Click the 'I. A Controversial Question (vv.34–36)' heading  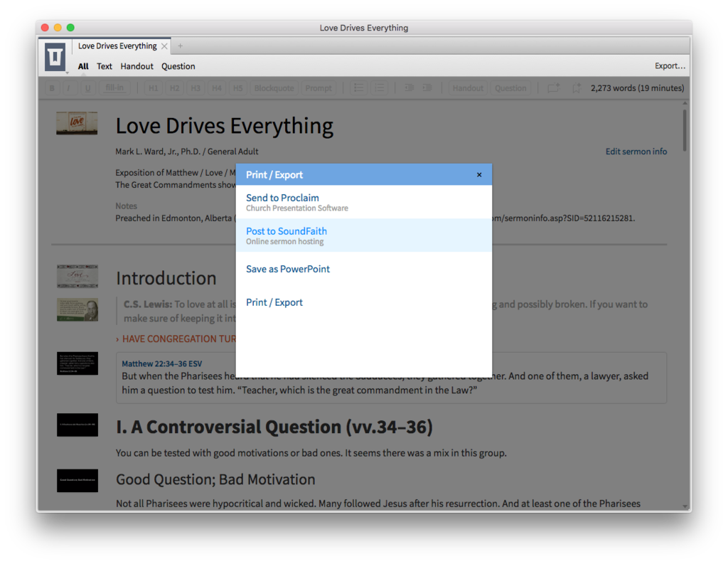(x=274, y=427)
